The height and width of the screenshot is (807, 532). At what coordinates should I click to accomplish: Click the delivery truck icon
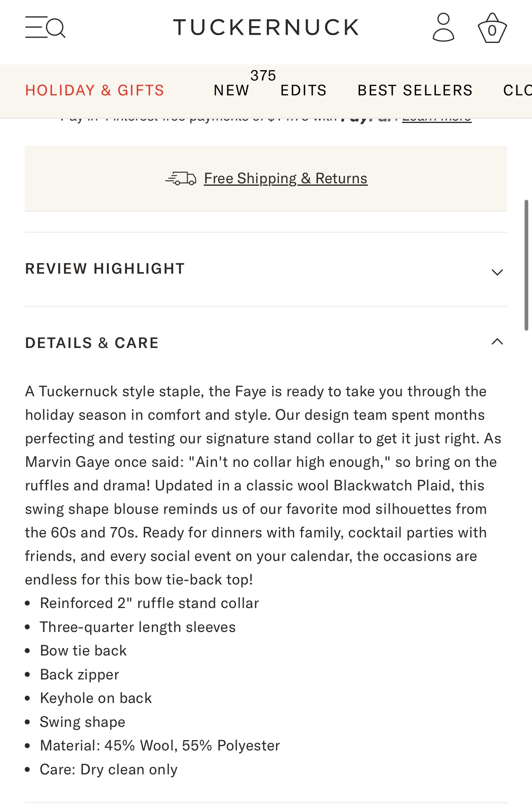[181, 178]
